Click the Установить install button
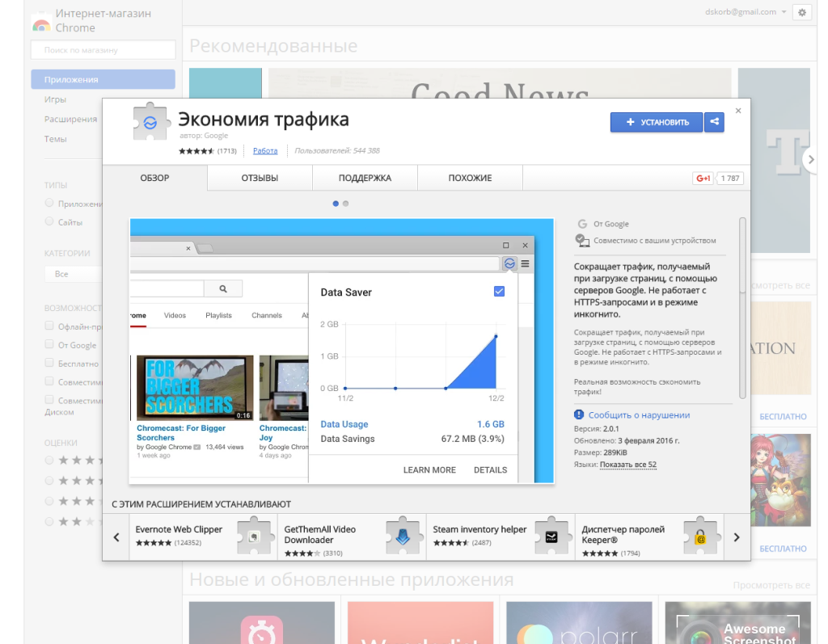The image size is (828, 644). [657, 122]
